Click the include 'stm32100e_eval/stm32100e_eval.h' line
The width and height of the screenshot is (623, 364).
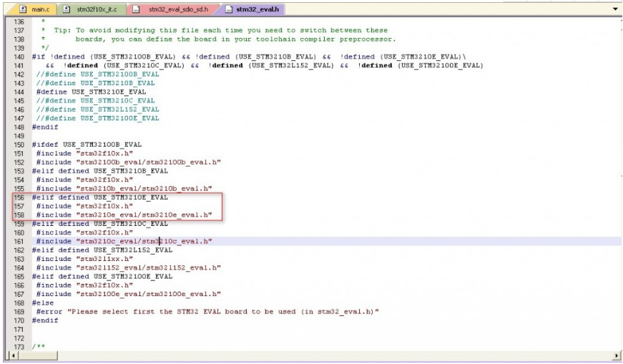128,294
